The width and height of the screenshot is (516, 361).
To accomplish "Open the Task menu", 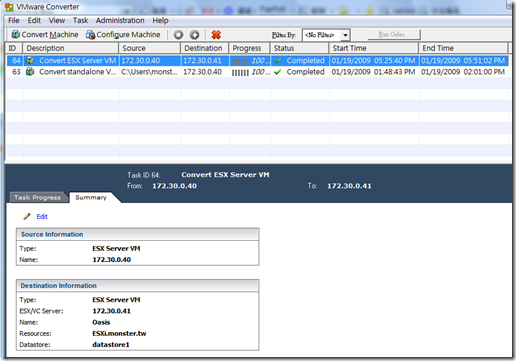I will 80,21.
